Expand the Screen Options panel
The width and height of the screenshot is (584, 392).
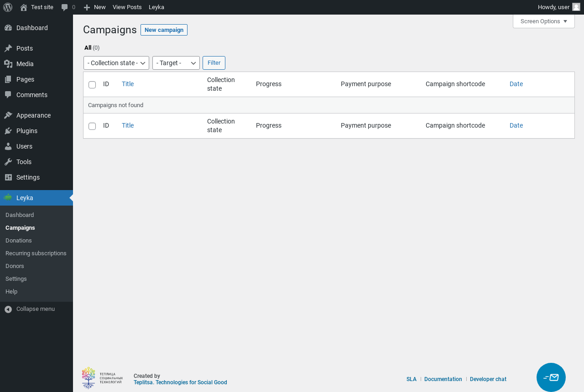point(543,21)
